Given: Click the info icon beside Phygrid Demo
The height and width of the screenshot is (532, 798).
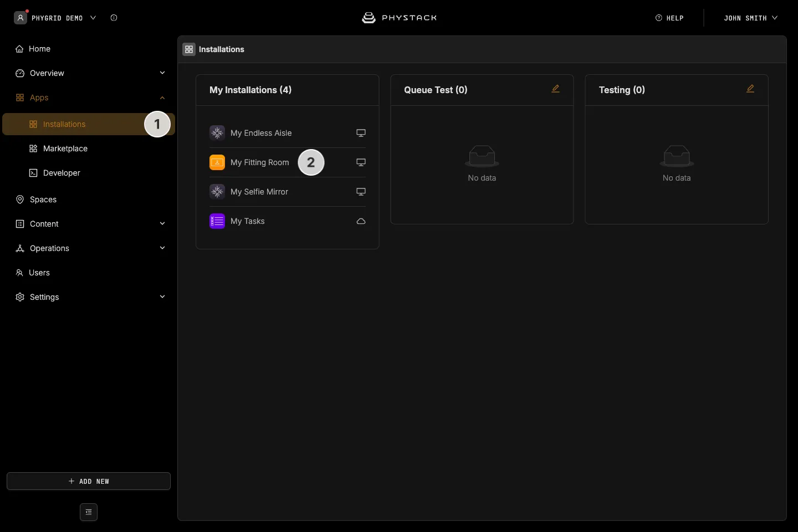Looking at the screenshot, I should pos(114,18).
